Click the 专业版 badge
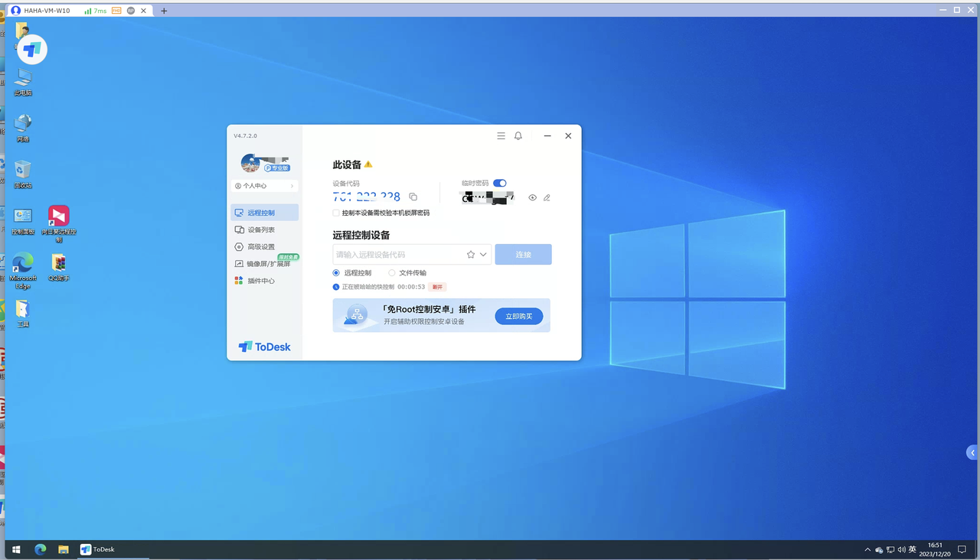Image resolution: width=980 pixels, height=560 pixels. pos(277,168)
